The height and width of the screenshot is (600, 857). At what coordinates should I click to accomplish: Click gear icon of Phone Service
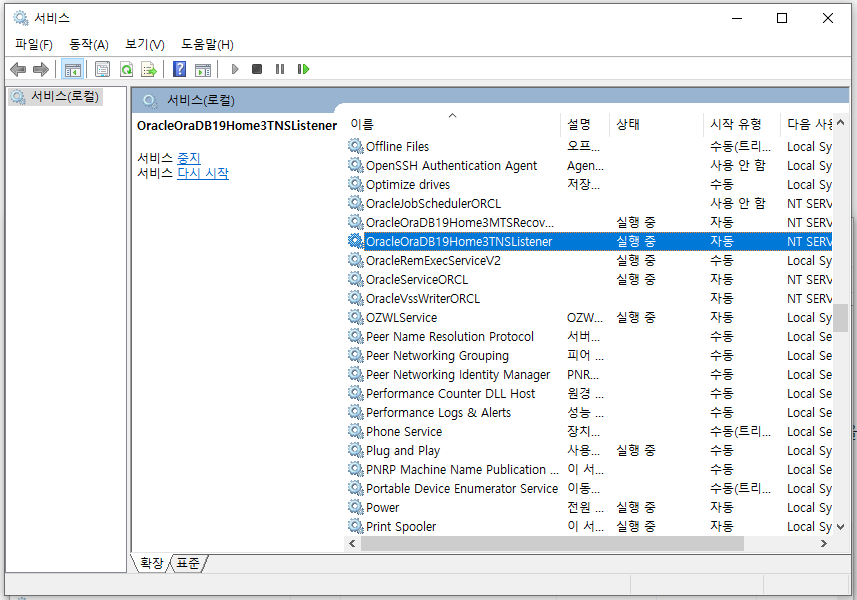click(x=356, y=431)
